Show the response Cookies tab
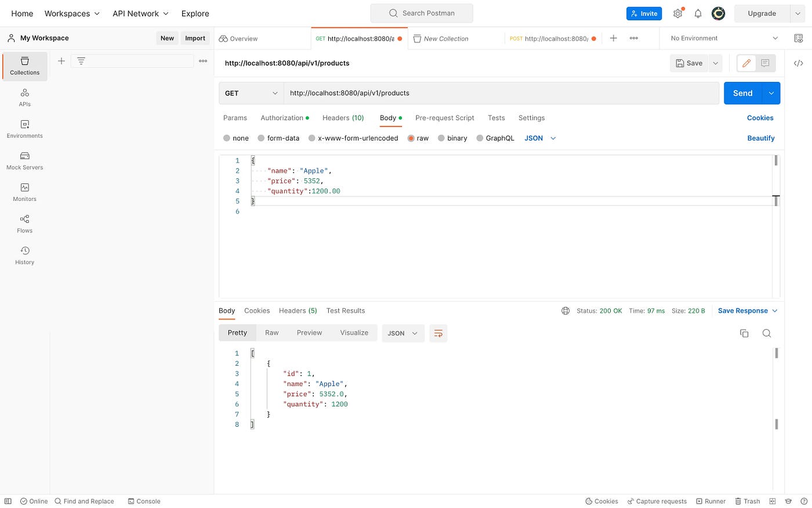This screenshot has width=812, height=508. coord(257,311)
